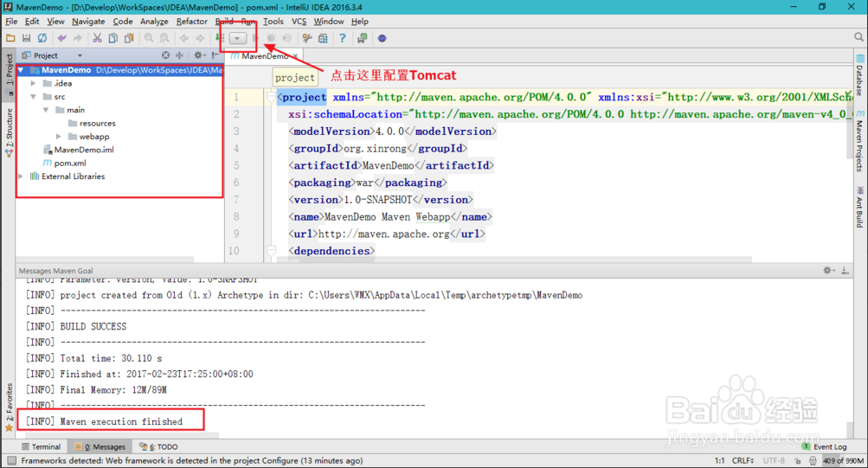The height and width of the screenshot is (468, 868).
Task: Open the View menu
Action: pyautogui.click(x=55, y=21)
